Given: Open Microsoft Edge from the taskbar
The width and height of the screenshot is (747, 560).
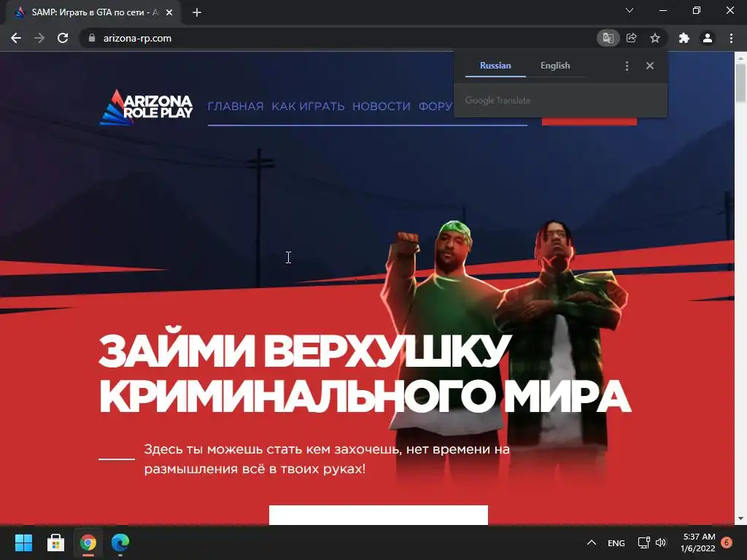Looking at the screenshot, I should point(120,542).
